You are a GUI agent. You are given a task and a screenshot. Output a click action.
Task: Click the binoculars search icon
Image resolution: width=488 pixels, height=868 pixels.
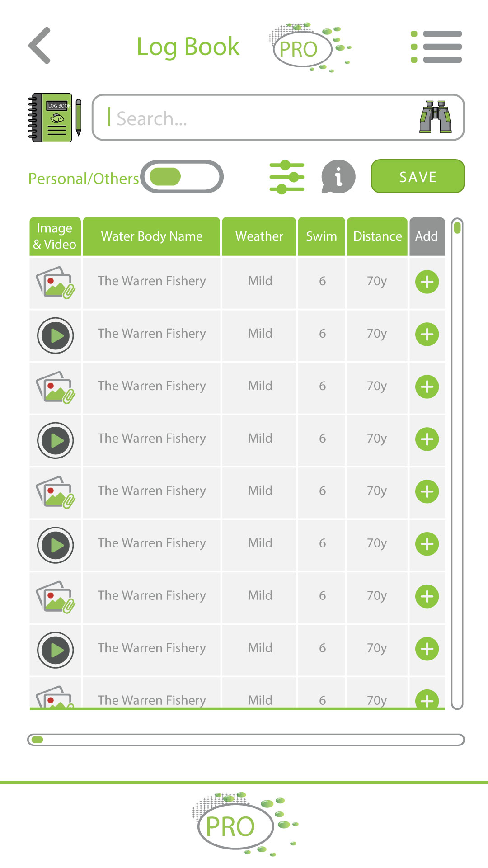[435, 117]
